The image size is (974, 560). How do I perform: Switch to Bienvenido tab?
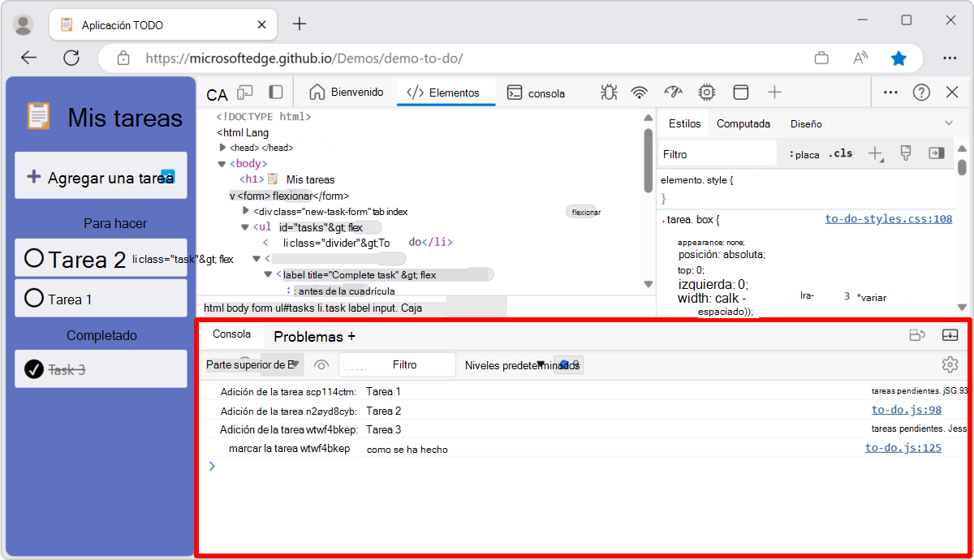[347, 93]
